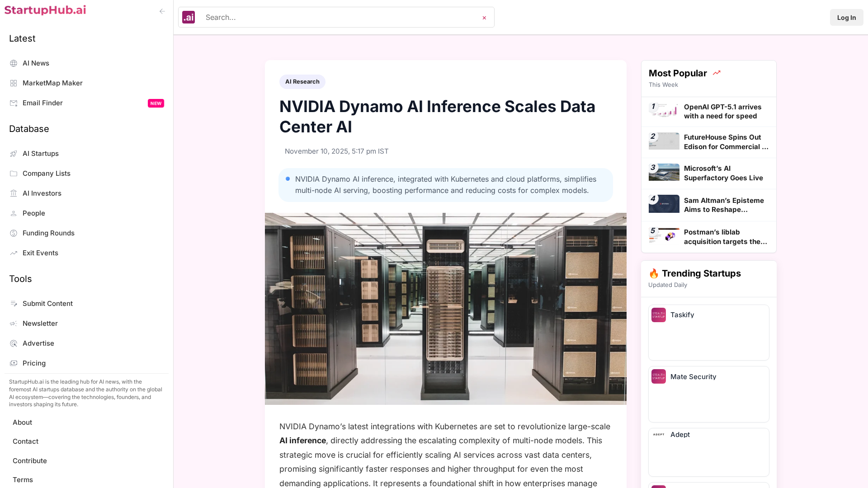Click the AI Investors bank icon

[14, 193]
